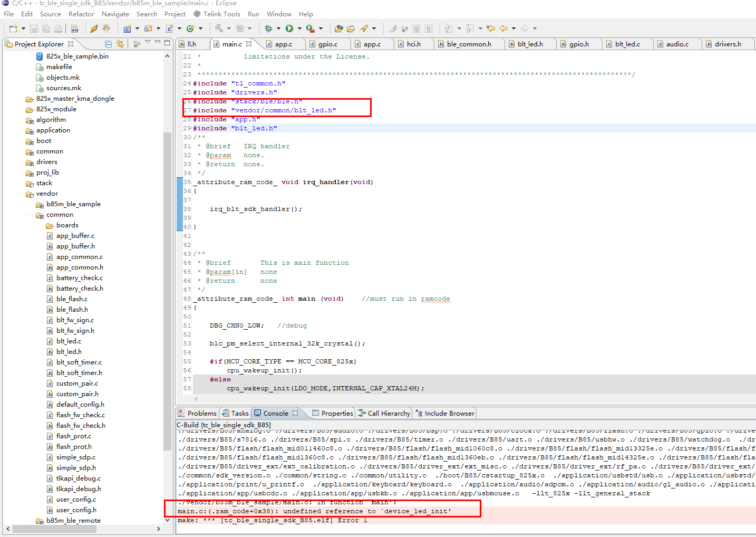
Task: Click the binary 010 toolbar icon
Action: pyautogui.click(x=74, y=28)
